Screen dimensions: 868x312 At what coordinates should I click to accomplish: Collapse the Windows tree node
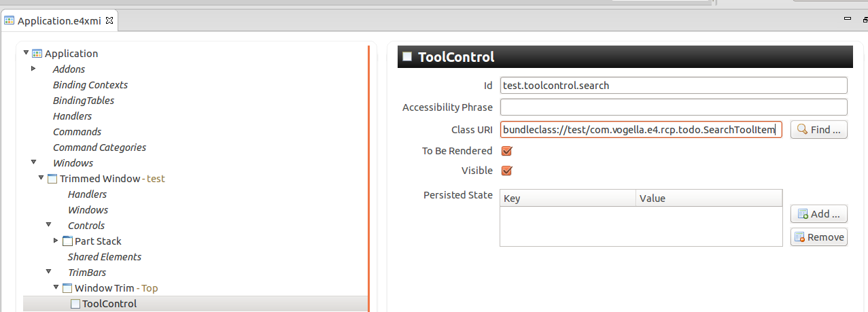(x=33, y=163)
